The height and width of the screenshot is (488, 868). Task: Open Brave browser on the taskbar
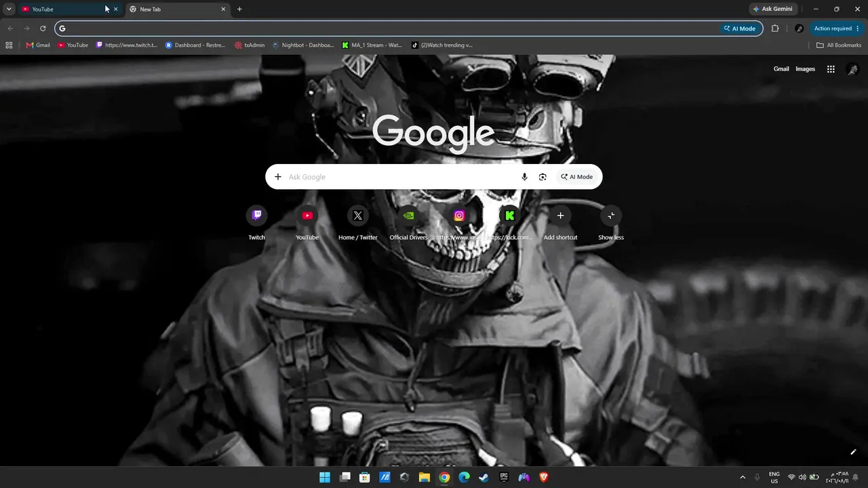(543, 477)
